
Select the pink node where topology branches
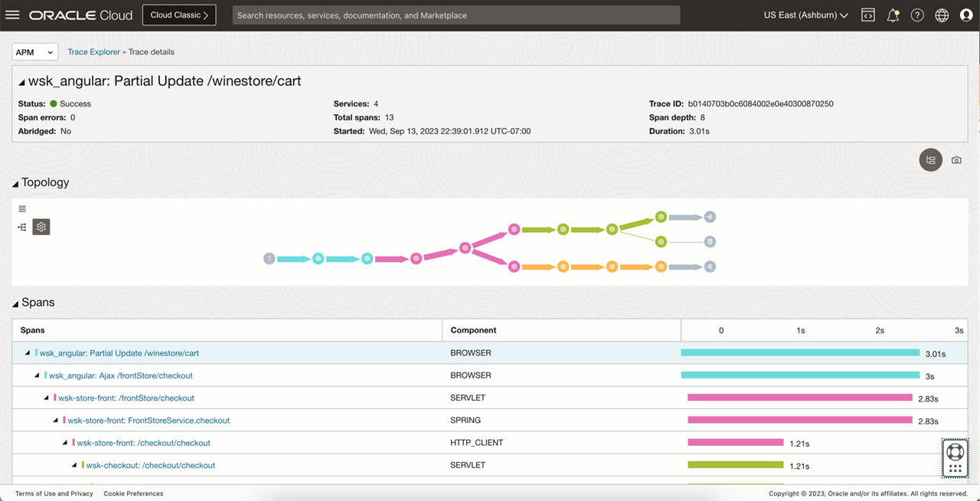465,247
